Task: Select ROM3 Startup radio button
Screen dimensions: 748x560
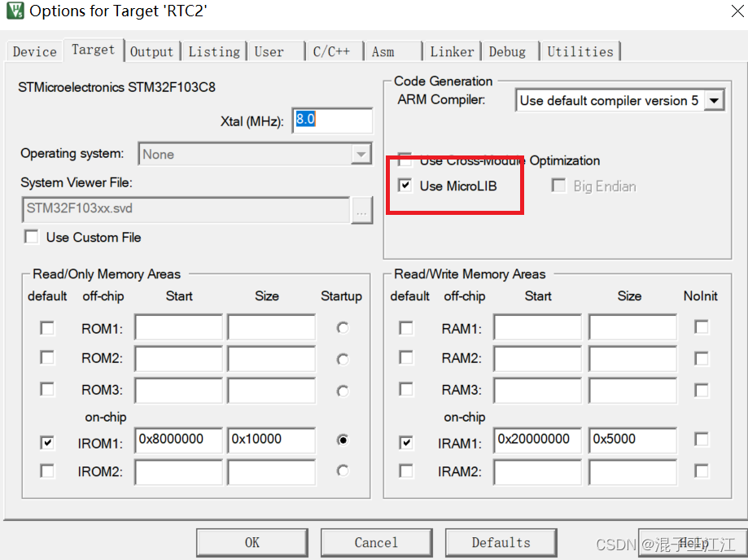Action: (343, 392)
